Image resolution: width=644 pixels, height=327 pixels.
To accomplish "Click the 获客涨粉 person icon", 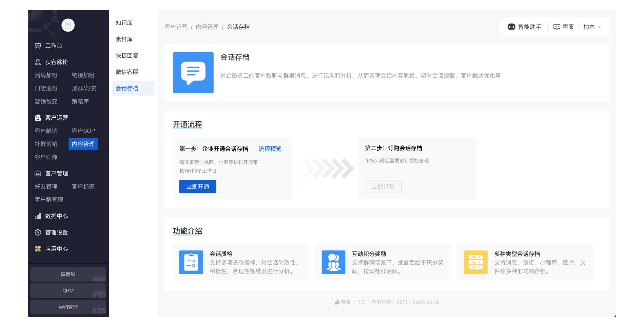I will click(38, 62).
